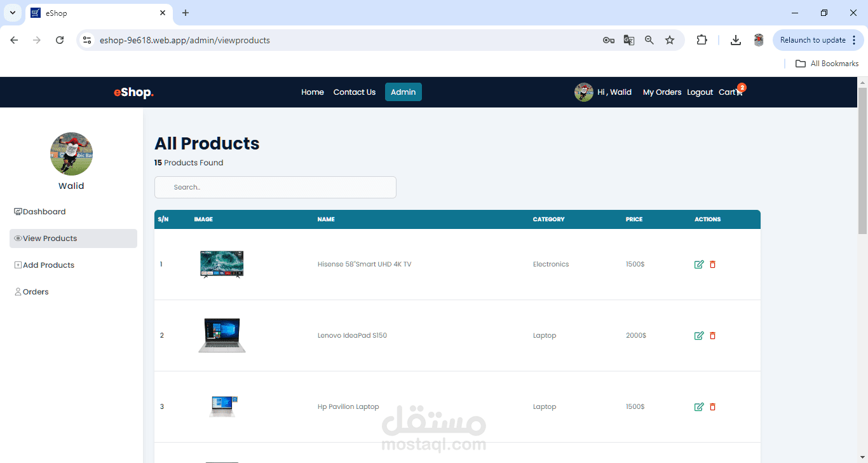Click the Admin button in the navbar

403,92
